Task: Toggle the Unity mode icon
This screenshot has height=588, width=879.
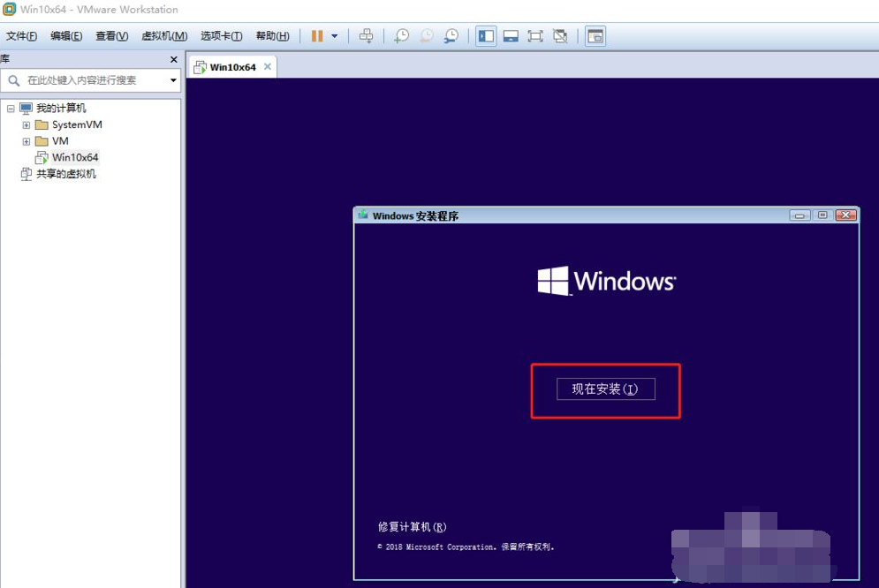Action: click(559, 36)
